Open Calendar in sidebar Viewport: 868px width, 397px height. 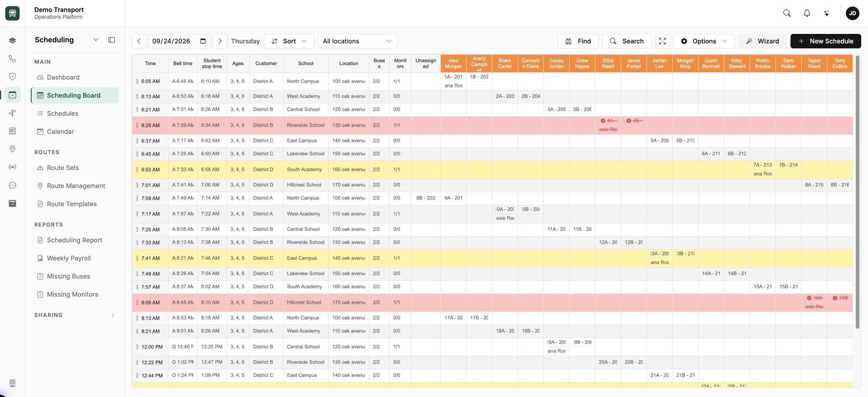[75, 132]
